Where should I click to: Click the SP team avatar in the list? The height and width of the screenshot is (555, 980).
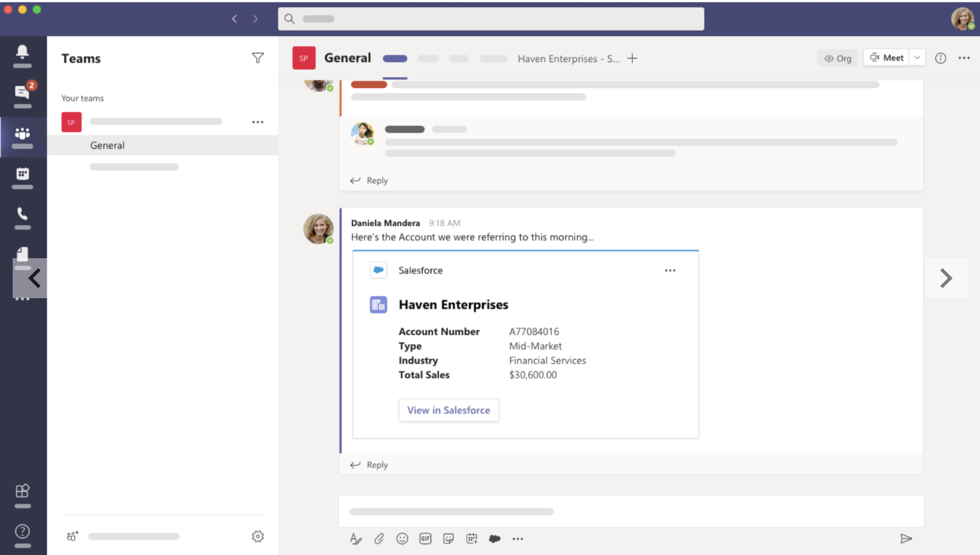(x=71, y=122)
